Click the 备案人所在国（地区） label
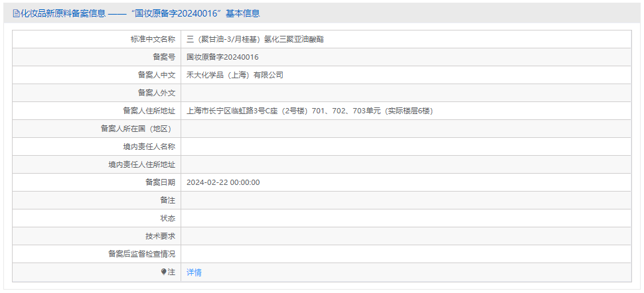This screenshot has width=644, height=293. [x=137, y=129]
